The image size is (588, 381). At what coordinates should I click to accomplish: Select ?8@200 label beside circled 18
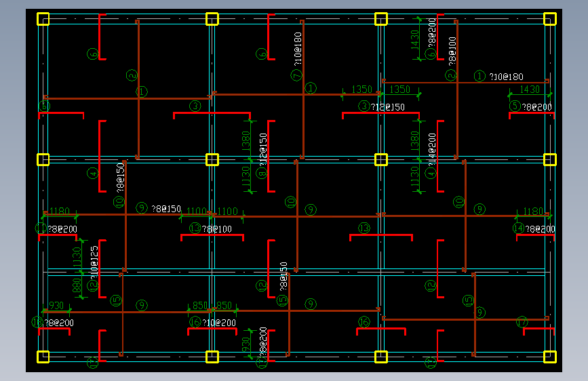tap(59, 323)
